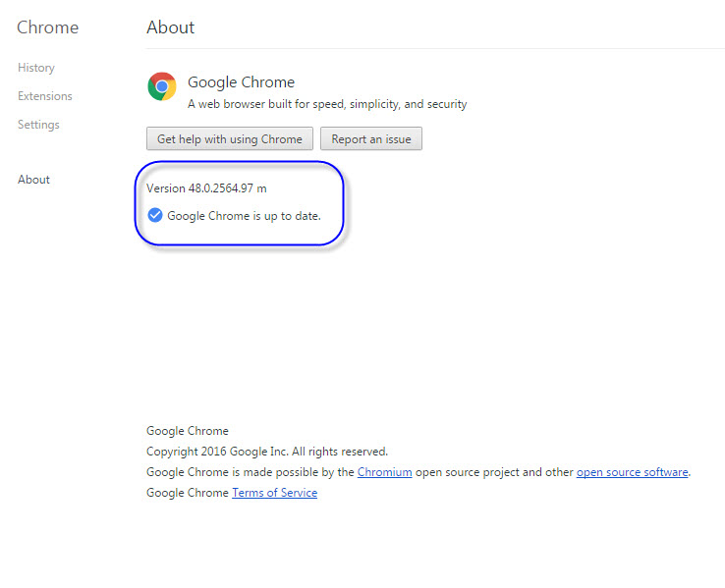
Task: Click the Google Chrome logo icon
Action: pos(162,86)
